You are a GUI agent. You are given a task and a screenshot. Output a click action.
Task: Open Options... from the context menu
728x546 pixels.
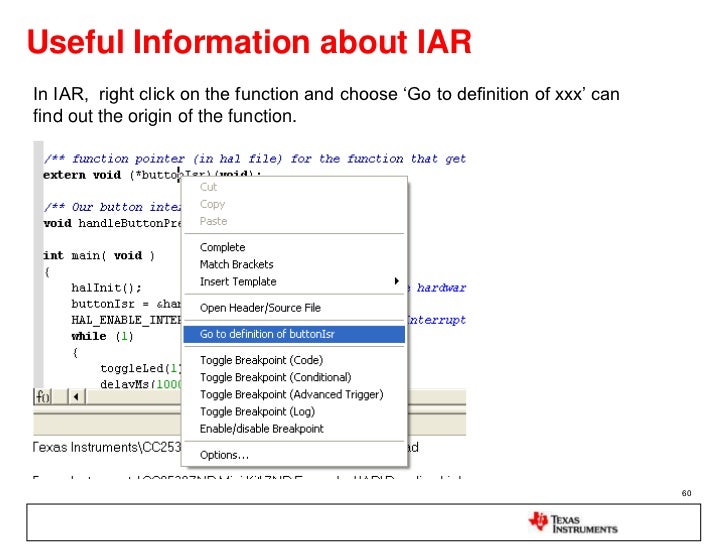pos(294,455)
